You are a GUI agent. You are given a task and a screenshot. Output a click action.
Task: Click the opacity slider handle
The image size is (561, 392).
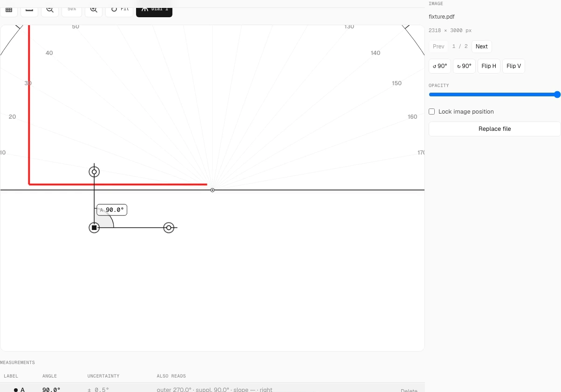[x=557, y=95]
